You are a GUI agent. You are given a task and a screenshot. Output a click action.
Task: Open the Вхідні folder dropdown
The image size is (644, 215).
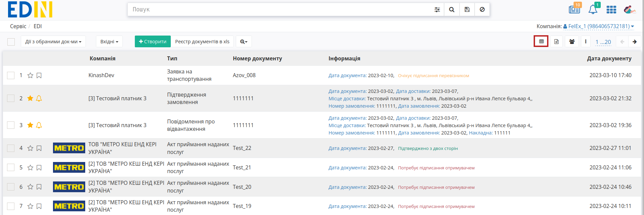109,42
